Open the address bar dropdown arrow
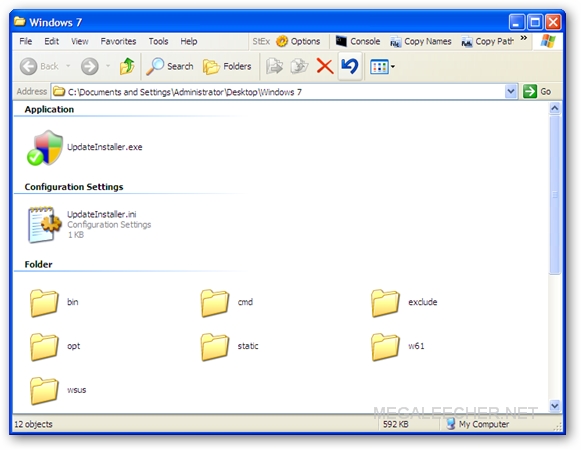Image resolution: width=581 pixels, height=450 pixels. tap(511, 91)
